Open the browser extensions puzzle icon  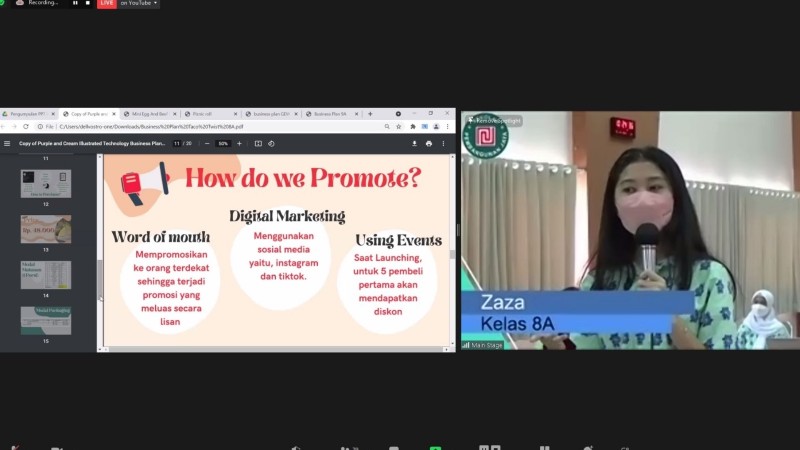tap(414, 127)
